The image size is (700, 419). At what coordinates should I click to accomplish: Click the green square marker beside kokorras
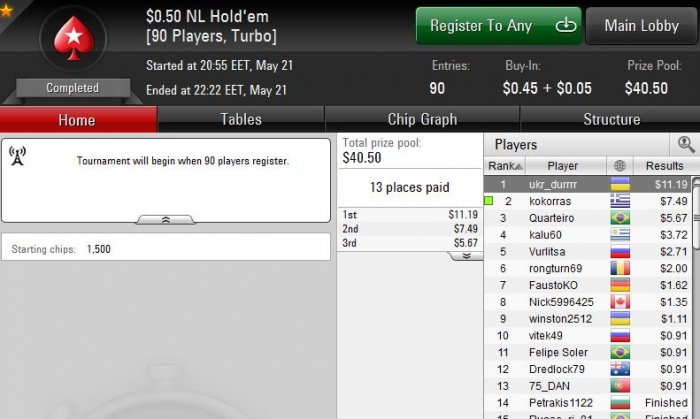click(x=489, y=201)
